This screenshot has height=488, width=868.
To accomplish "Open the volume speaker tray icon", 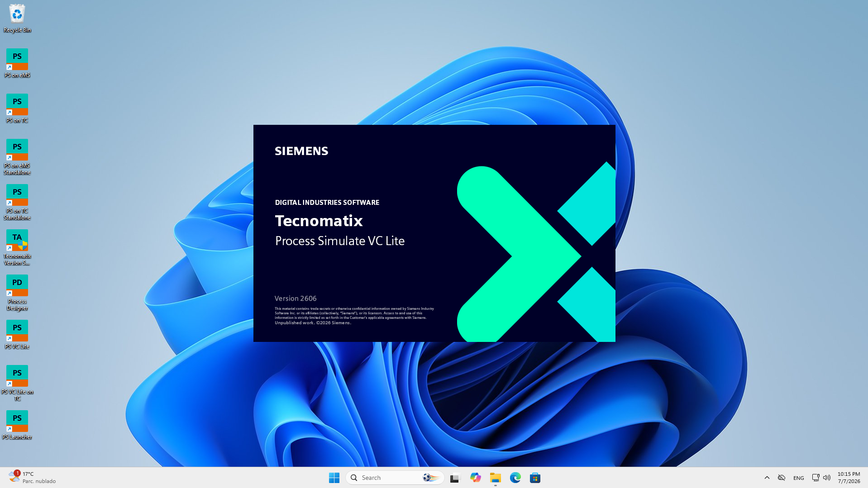I will coord(827,478).
